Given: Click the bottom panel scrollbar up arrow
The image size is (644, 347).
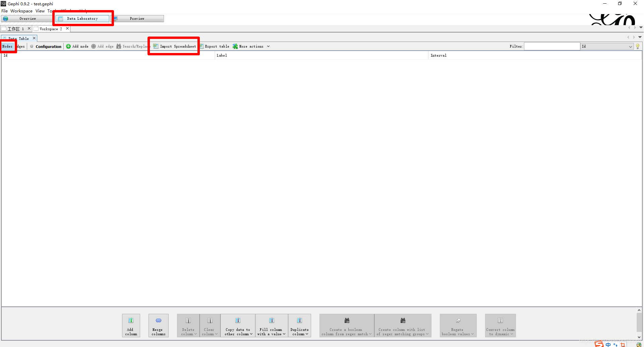Looking at the screenshot, I should (x=639, y=310).
